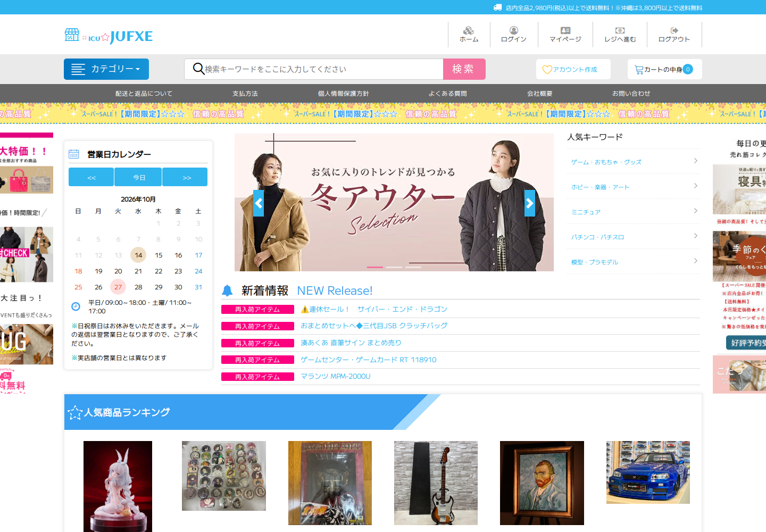This screenshot has width=766, height=532.
Task: Open the Van Gogh portrait thumbnail
Action: click(542, 483)
